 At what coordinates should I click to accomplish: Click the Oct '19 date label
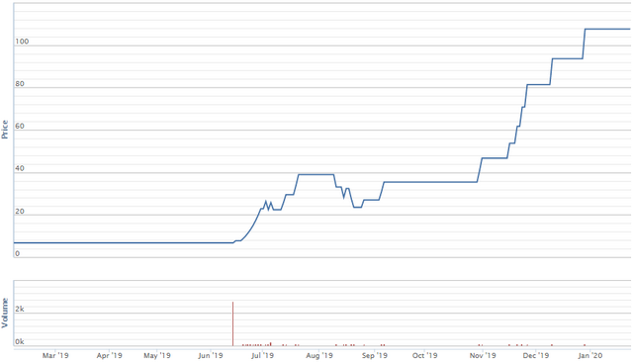[x=425, y=355]
